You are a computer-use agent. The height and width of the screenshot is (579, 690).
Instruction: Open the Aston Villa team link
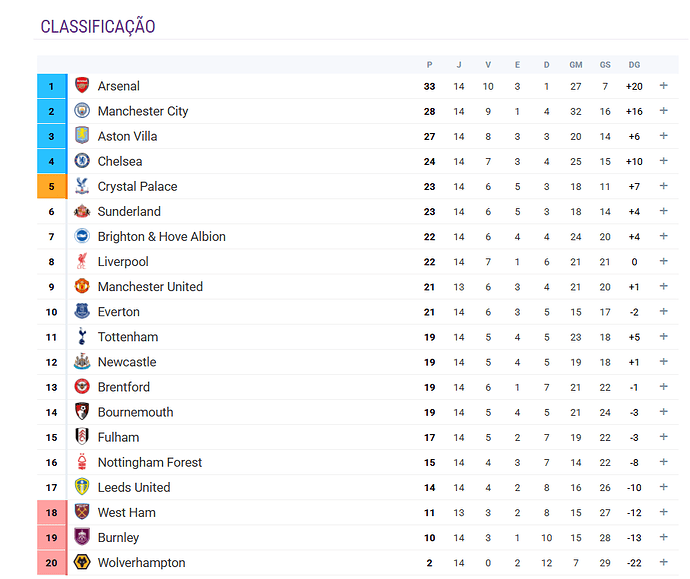tap(127, 136)
